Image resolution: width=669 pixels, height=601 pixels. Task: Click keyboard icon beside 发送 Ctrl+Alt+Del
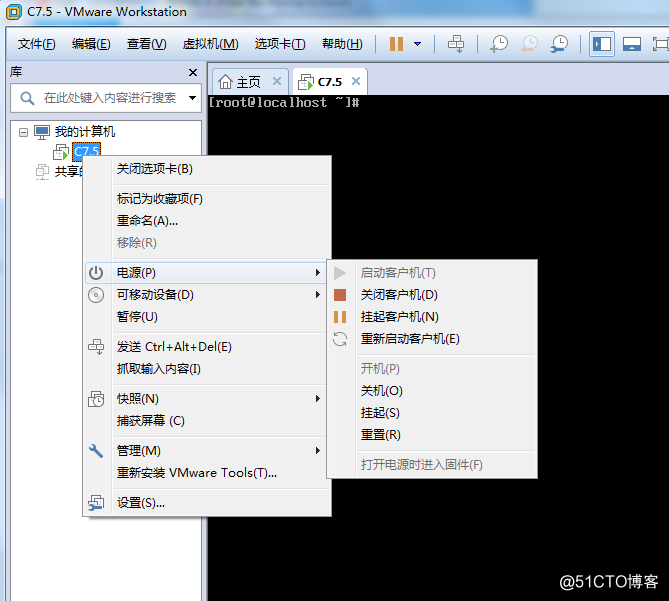click(96, 347)
